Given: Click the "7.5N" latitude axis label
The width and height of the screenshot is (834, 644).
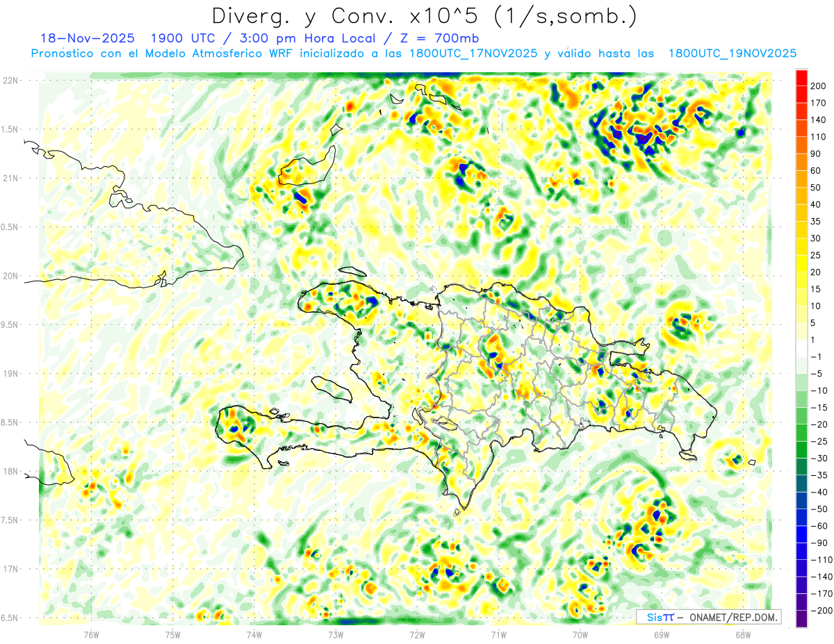Looking at the screenshot, I should [10, 520].
